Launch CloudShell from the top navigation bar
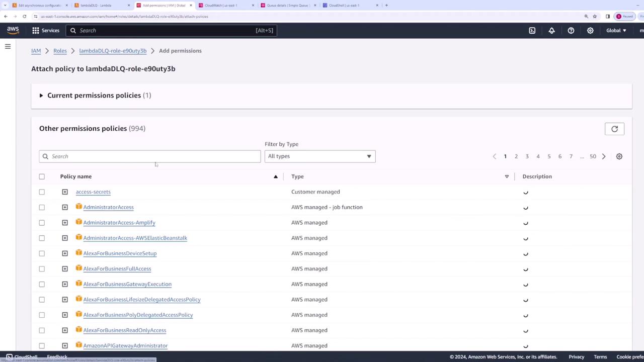Image resolution: width=644 pixels, height=362 pixels. click(532, 31)
